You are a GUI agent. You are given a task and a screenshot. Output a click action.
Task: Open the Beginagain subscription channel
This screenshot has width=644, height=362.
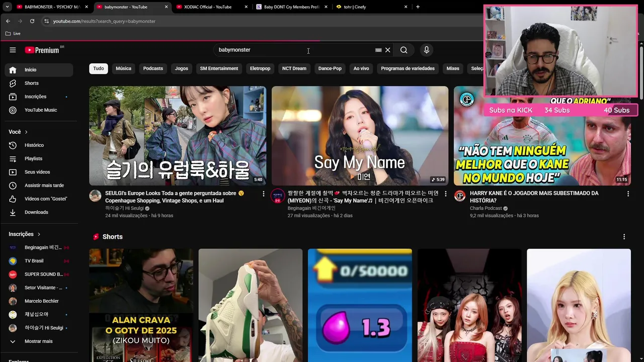pyautogui.click(x=39, y=247)
